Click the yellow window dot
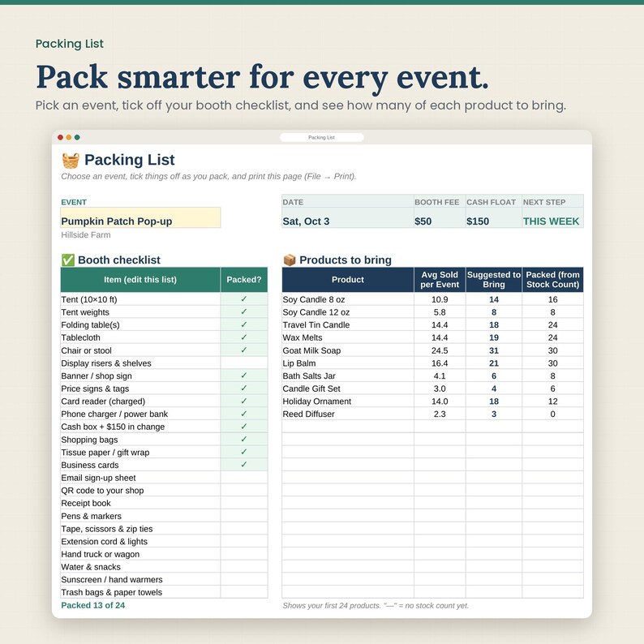This screenshot has width=644, height=644. (x=69, y=137)
